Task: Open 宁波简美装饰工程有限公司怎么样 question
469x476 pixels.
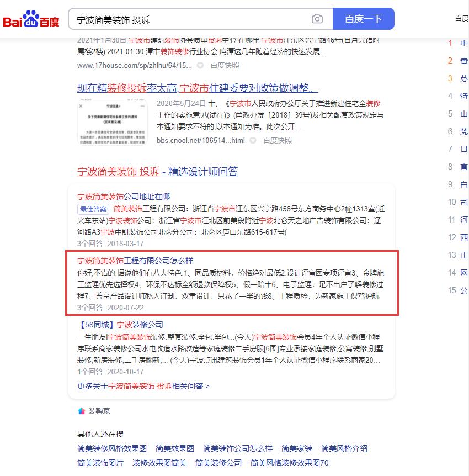Action: 135,261
